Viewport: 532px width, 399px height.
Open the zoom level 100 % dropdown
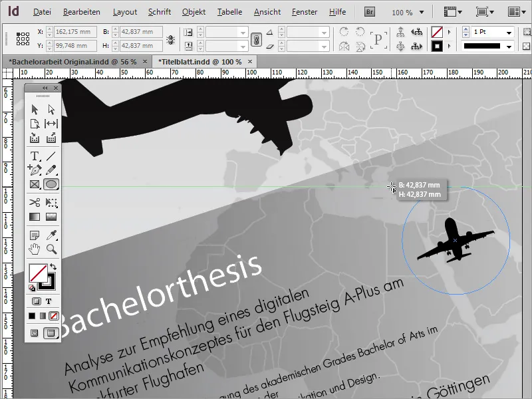tap(422, 13)
